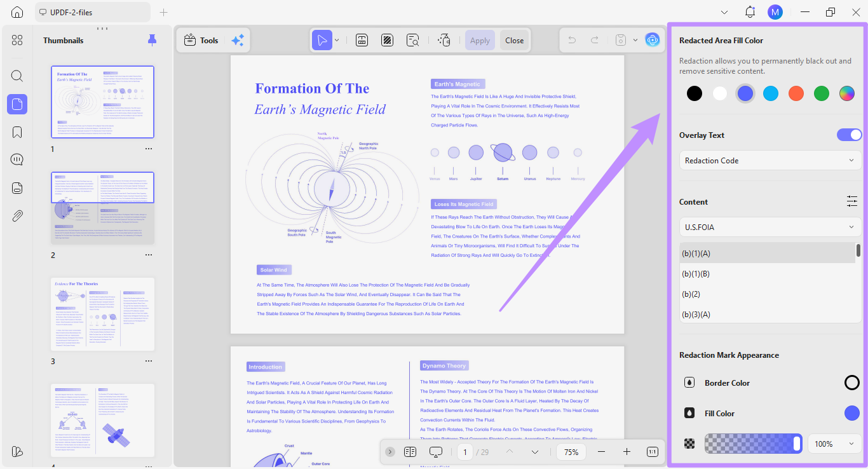Start slideshow presentation icon
This screenshot has height=469, width=868.
pyautogui.click(x=436, y=452)
